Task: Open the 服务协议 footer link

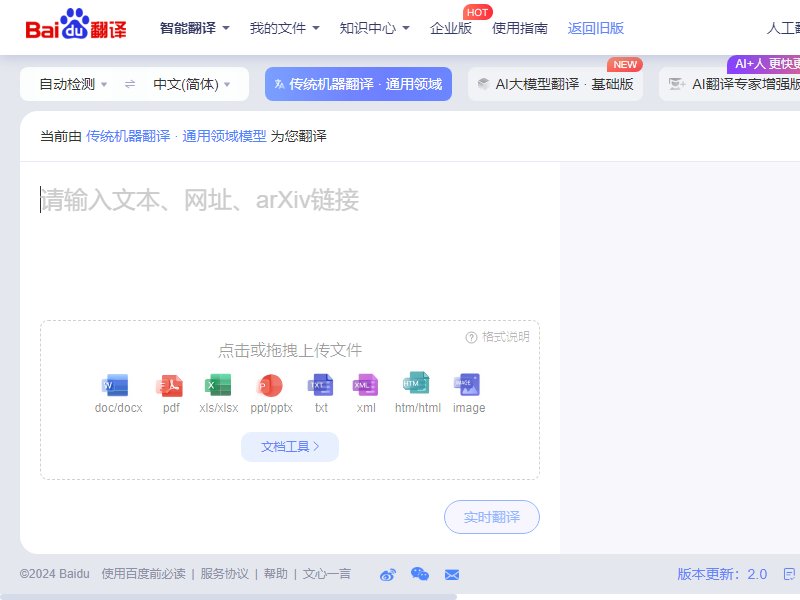Action: (224, 574)
